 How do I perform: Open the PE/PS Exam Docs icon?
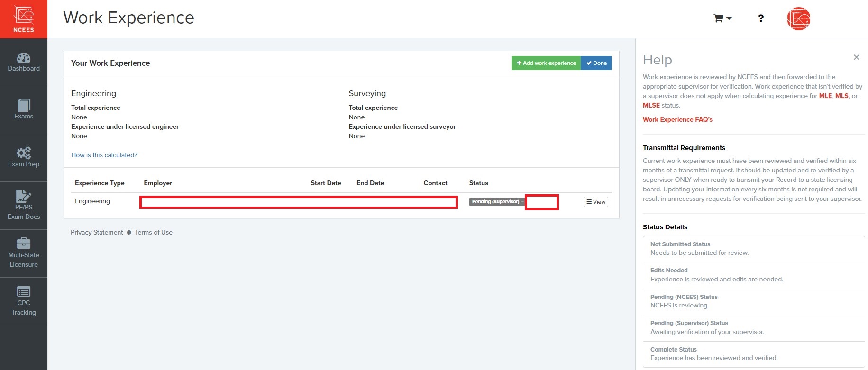(x=24, y=196)
